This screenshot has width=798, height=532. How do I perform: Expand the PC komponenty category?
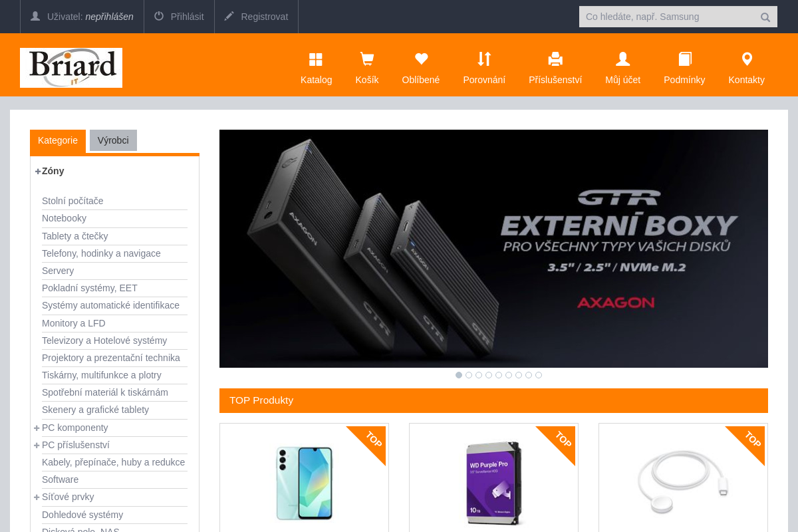tap(37, 428)
